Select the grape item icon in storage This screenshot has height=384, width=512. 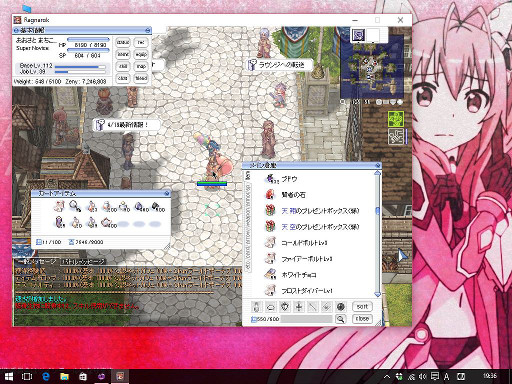click(x=271, y=179)
